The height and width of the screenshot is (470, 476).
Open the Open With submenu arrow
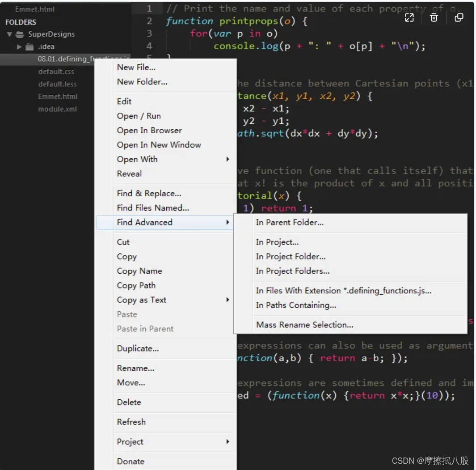click(x=227, y=159)
